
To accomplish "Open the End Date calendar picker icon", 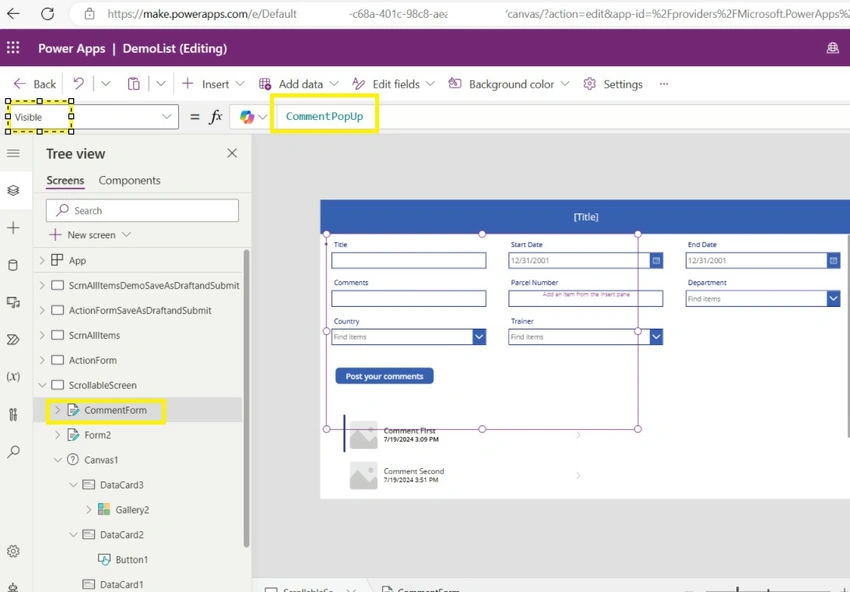I will click(x=833, y=260).
